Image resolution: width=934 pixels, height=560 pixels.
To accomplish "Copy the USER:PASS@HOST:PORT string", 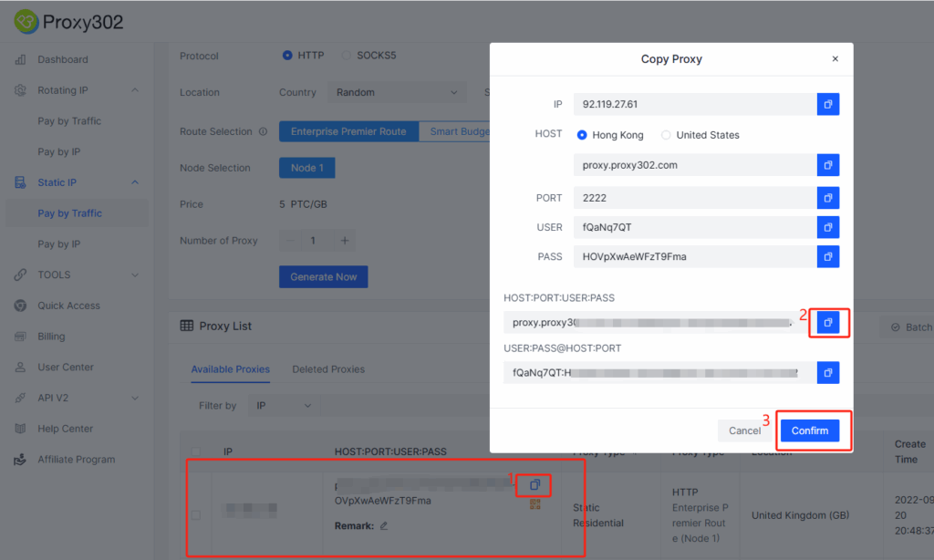I will 828,373.
